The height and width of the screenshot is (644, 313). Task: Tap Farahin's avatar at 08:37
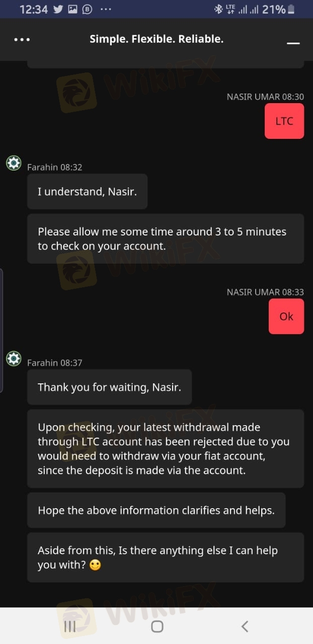[x=14, y=359]
